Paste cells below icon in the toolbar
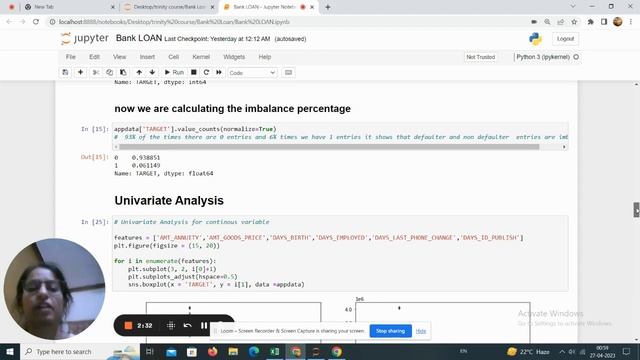640x360 pixels. (123, 72)
